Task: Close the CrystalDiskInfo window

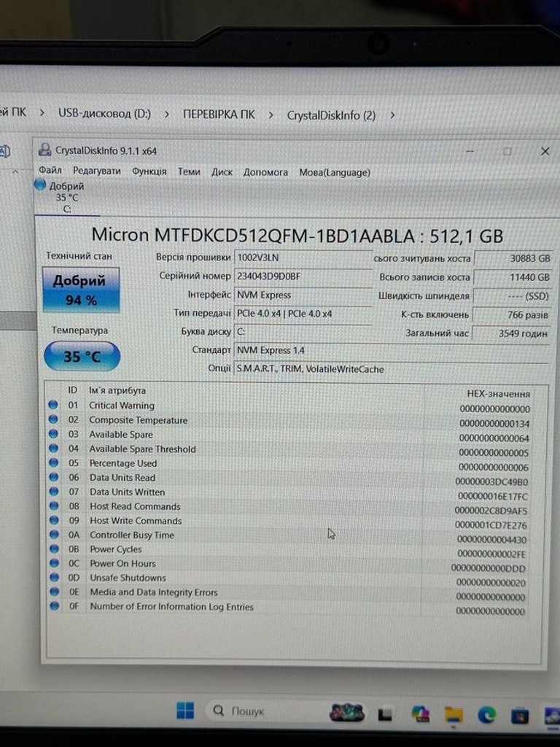Action: click(x=545, y=152)
